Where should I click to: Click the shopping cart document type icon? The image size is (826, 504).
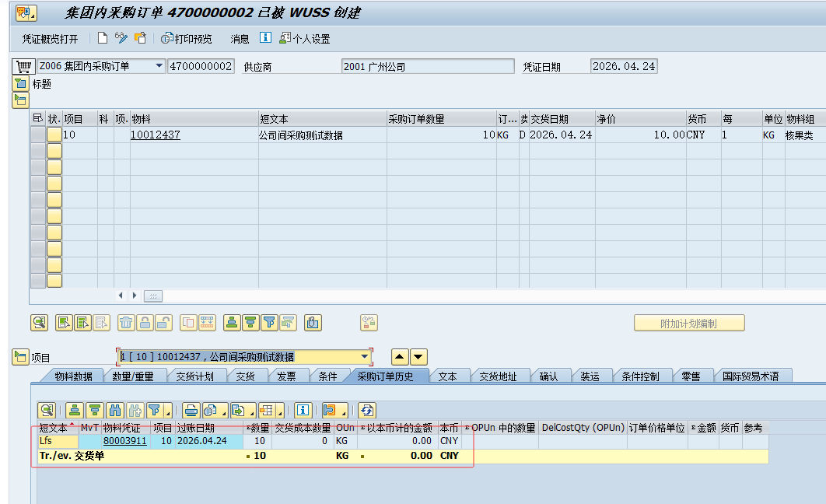(x=23, y=66)
